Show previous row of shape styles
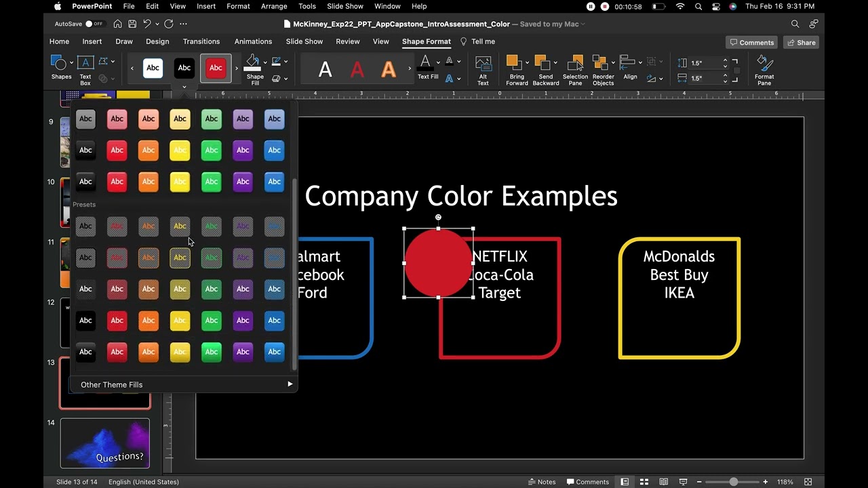The height and width of the screenshot is (488, 868). tap(132, 68)
